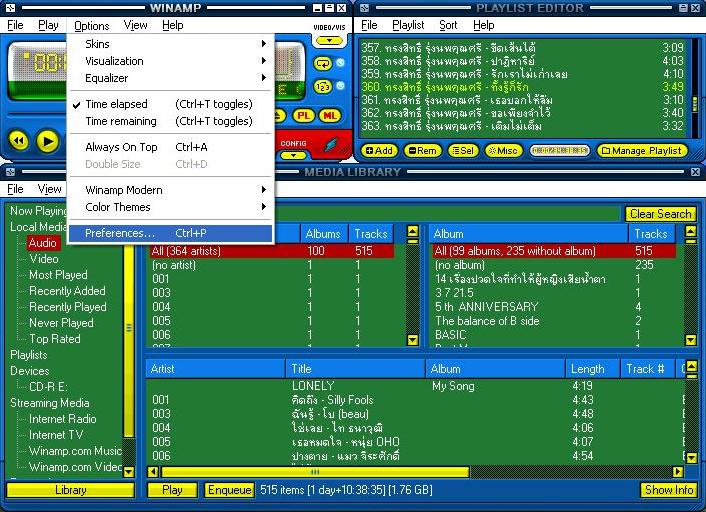Sort tracks by the Length column header

tap(593, 369)
